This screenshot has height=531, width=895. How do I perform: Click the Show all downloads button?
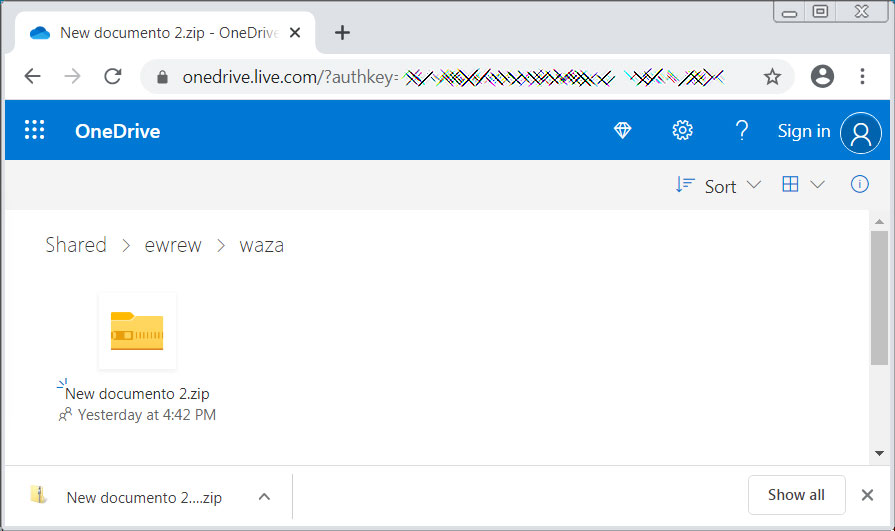(x=796, y=494)
